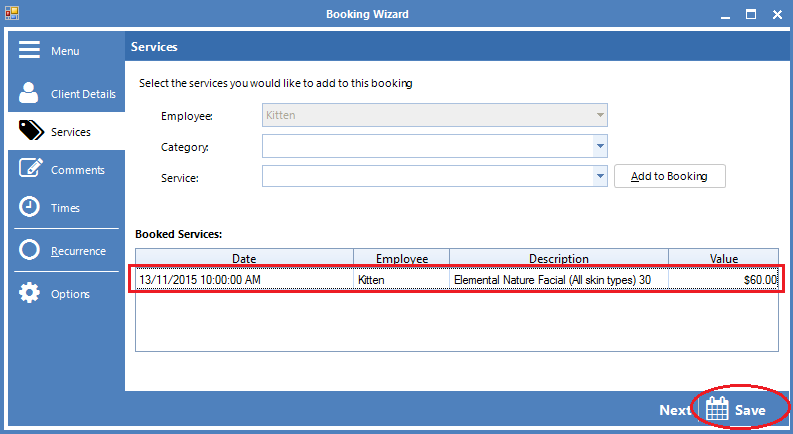
Task: Click the Recurrence circle icon
Action: click(30, 250)
